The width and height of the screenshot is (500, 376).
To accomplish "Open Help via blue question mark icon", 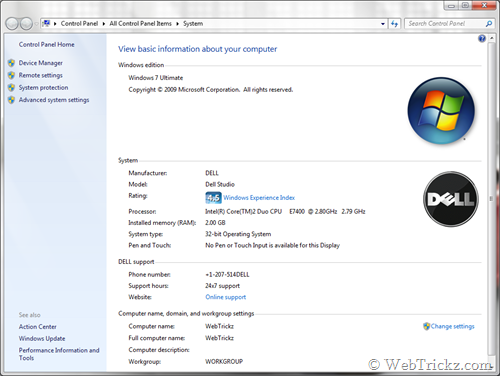I will pos(482,39).
